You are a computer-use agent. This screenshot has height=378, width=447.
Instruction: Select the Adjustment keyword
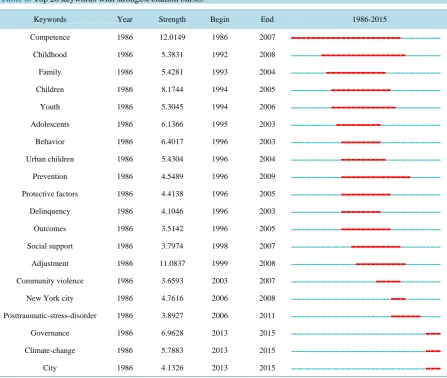click(50, 264)
